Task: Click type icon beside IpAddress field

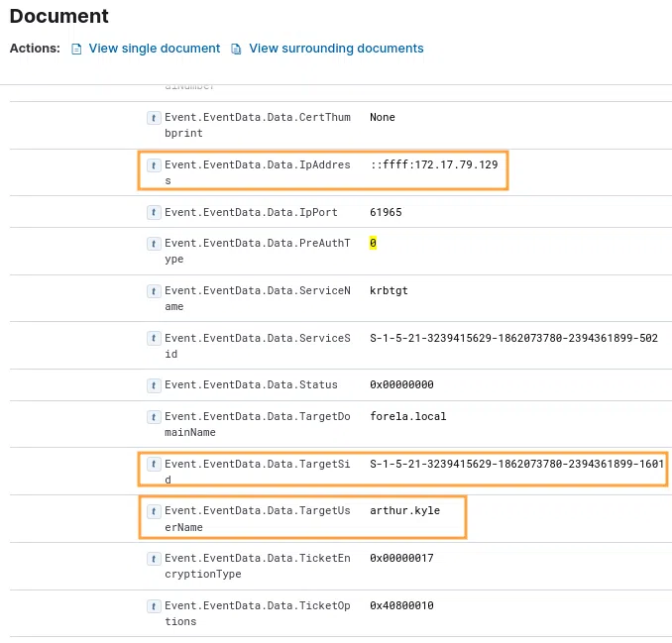Action: click(154, 164)
